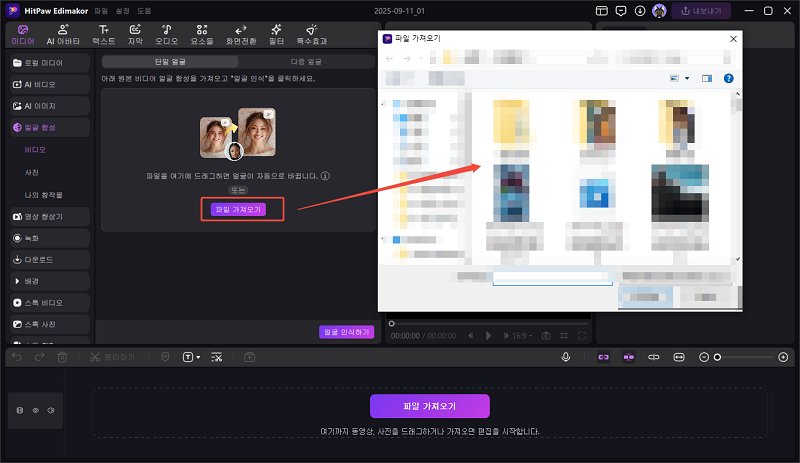Open the 설정 menu in the title bar
The height and width of the screenshot is (463, 800).
click(122, 11)
